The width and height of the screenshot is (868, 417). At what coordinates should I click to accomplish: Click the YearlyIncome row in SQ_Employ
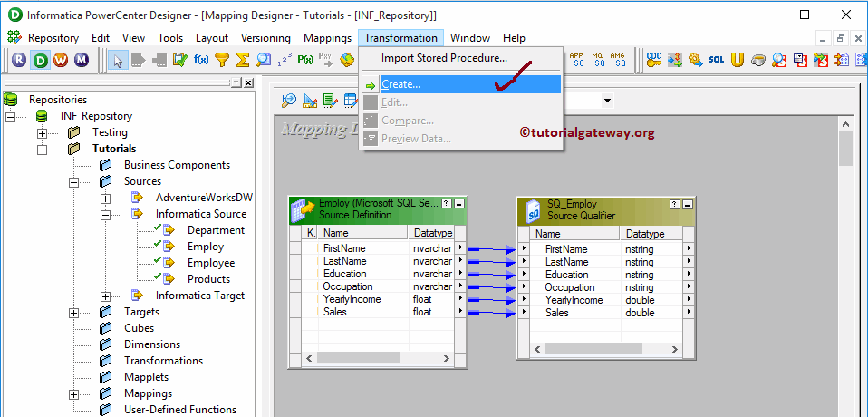[x=605, y=300]
